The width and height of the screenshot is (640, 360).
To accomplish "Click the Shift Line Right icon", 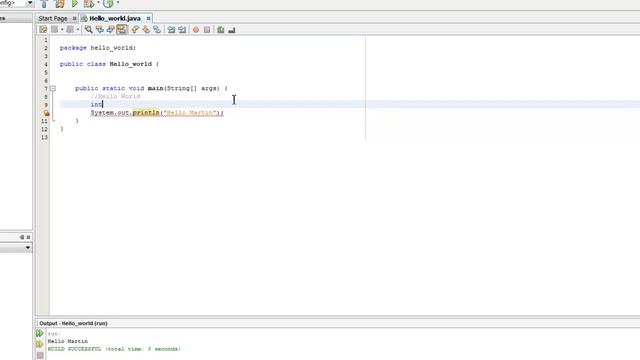I will tap(182, 29).
